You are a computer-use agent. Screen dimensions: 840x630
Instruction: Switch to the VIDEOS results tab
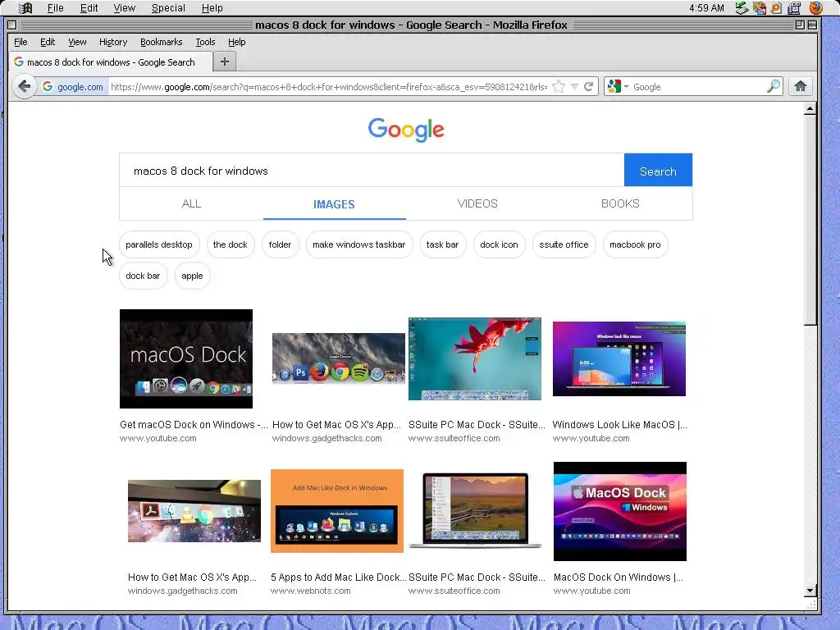(477, 203)
